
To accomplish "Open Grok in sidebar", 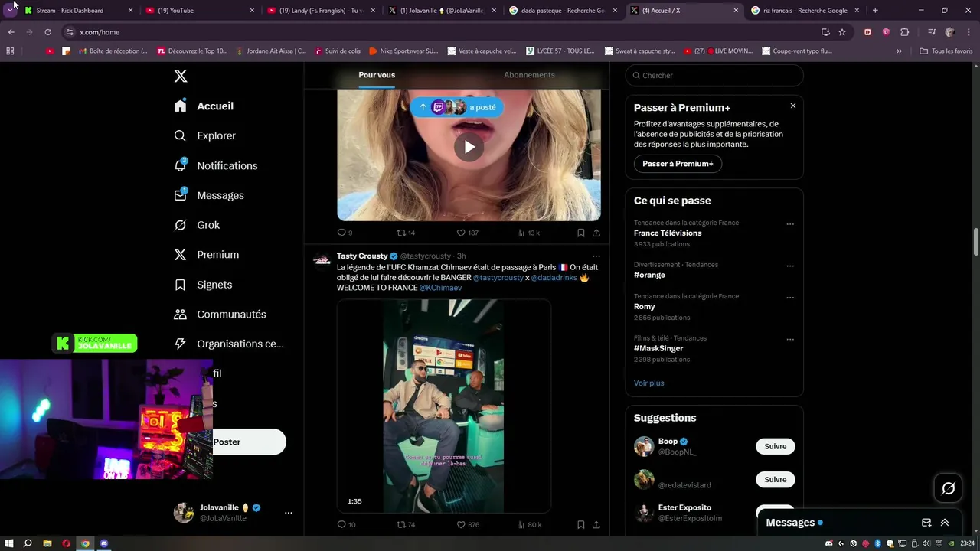I will tap(197, 225).
